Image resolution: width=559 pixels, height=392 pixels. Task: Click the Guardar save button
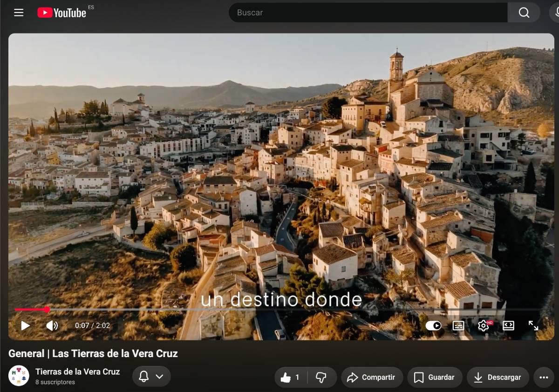click(435, 377)
